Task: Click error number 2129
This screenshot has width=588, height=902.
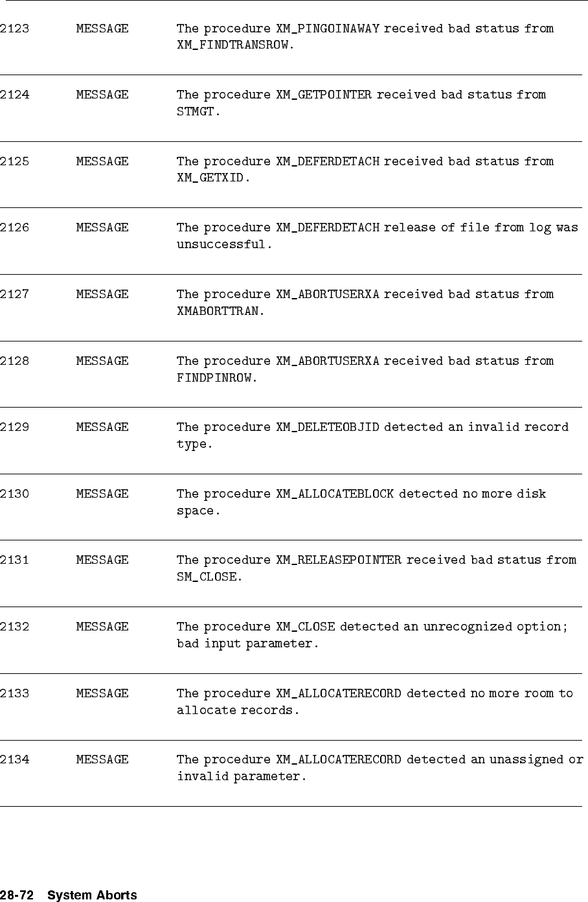Action: [14, 427]
